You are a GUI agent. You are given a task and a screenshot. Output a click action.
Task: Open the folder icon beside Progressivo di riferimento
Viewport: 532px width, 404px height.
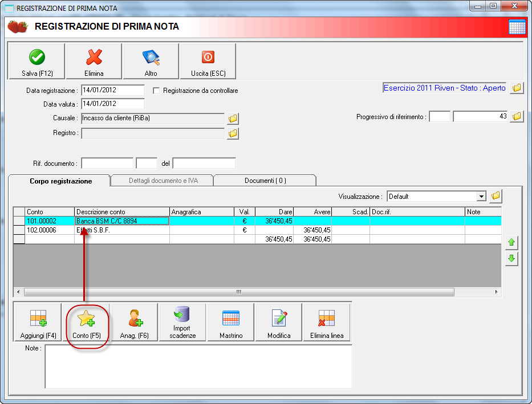tap(517, 116)
